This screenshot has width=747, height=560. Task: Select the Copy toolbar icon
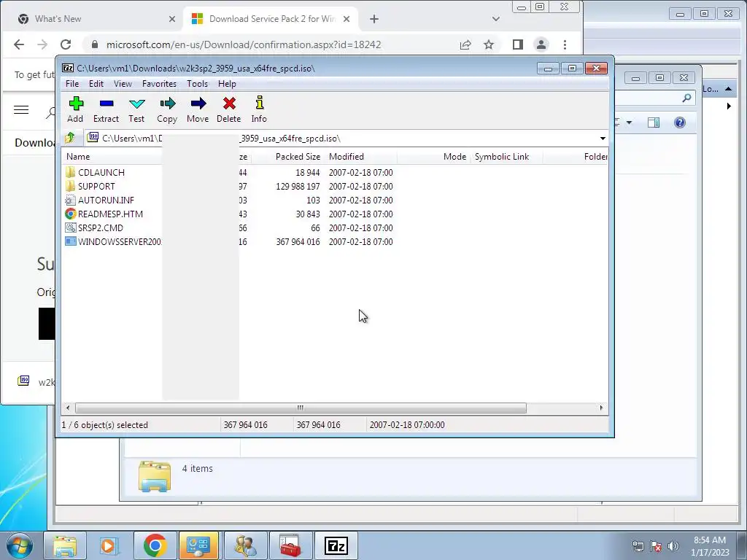(167, 109)
